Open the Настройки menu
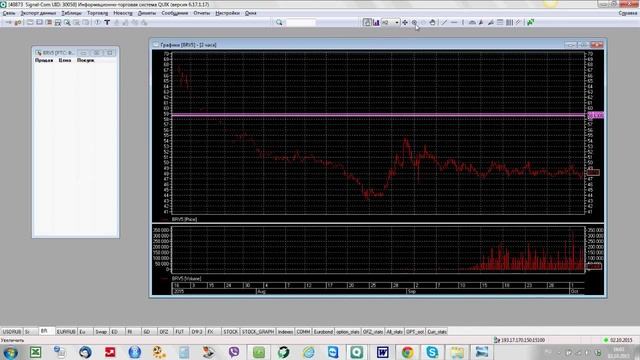The width and height of the screenshot is (640, 360). coord(227,13)
